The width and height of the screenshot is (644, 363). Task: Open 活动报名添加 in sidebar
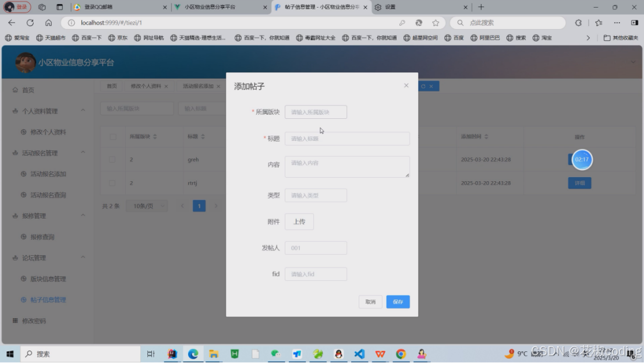pos(48,174)
